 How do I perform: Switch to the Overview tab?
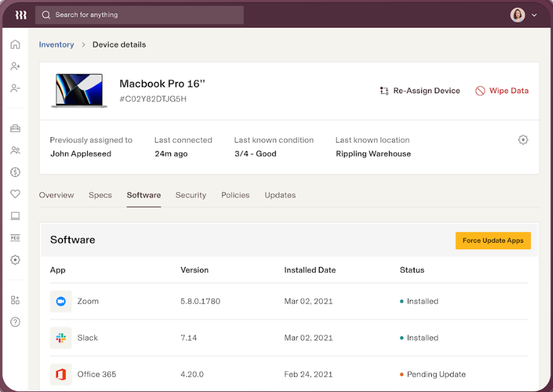tap(56, 195)
